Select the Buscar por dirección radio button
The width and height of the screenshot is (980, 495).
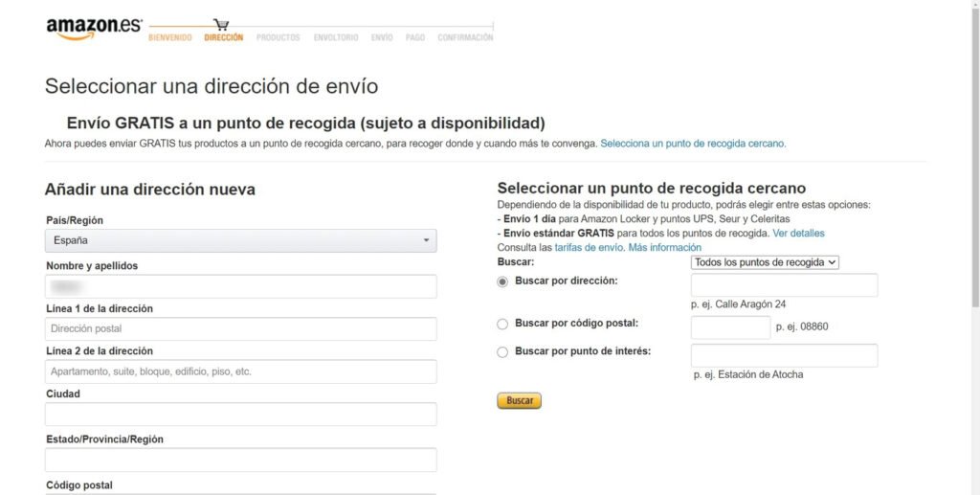[502, 281]
